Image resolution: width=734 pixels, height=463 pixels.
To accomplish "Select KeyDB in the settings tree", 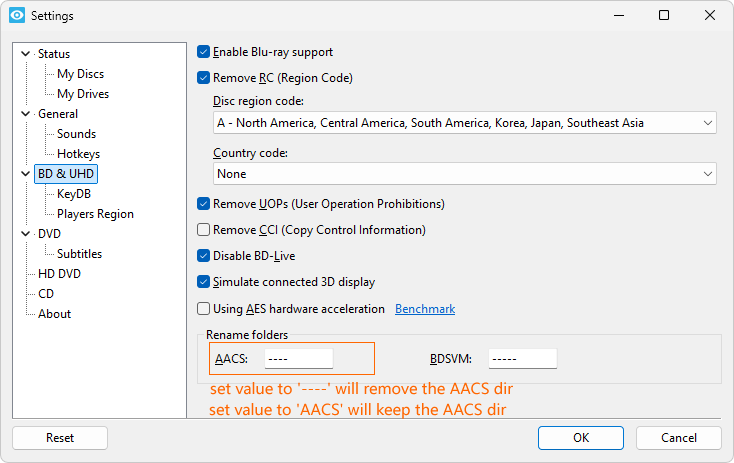I will click(74, 194).
